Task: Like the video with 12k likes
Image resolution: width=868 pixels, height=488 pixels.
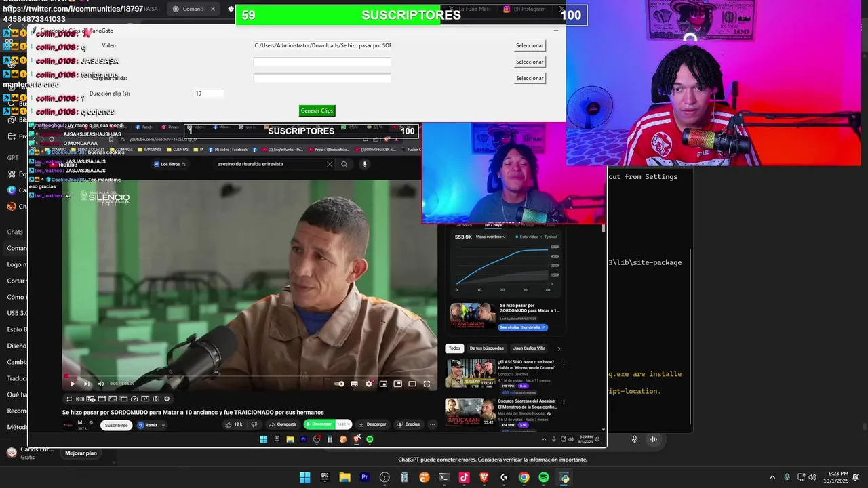Action: point(234,424)
